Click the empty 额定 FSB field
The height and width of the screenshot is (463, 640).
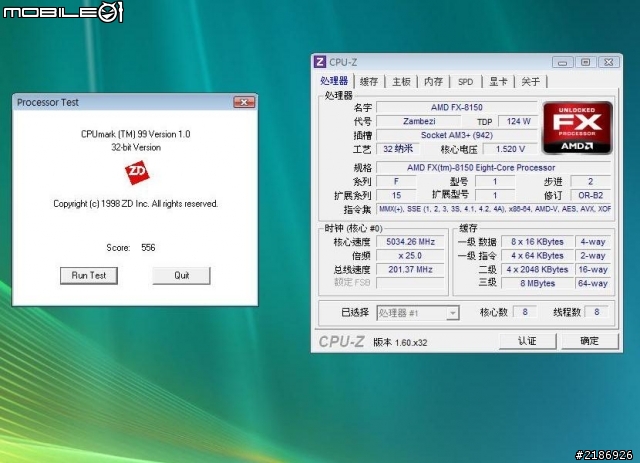click(410, 283)
